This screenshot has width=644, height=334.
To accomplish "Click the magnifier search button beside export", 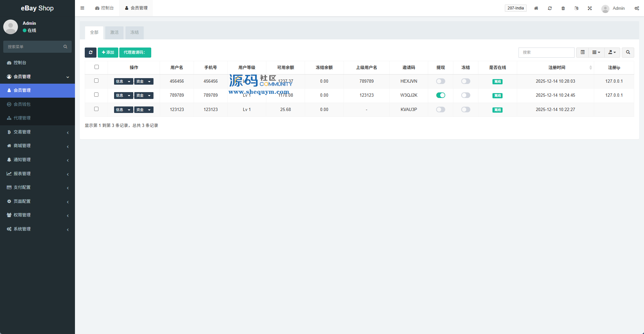I will [x=628, y=52].
